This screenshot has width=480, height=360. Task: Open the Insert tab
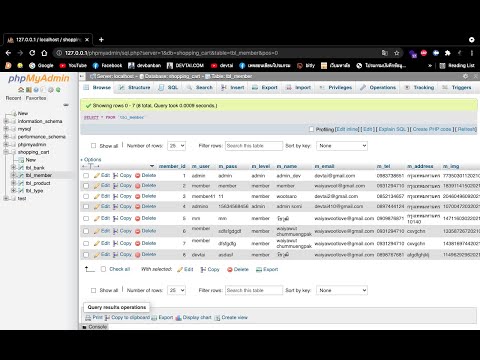(x=233, y=87)
